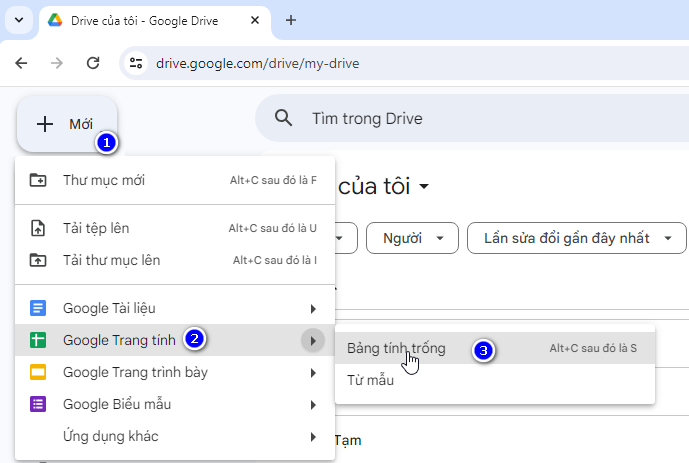Choose Từ mẫu submenu item

(495, 380)
